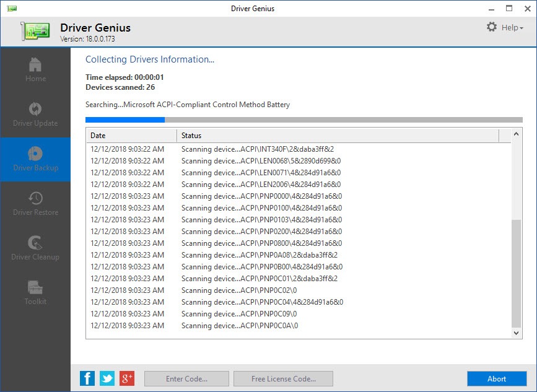Go to the Driver Cleanup section
Screen dimensions: 537x392
[35, 248]
